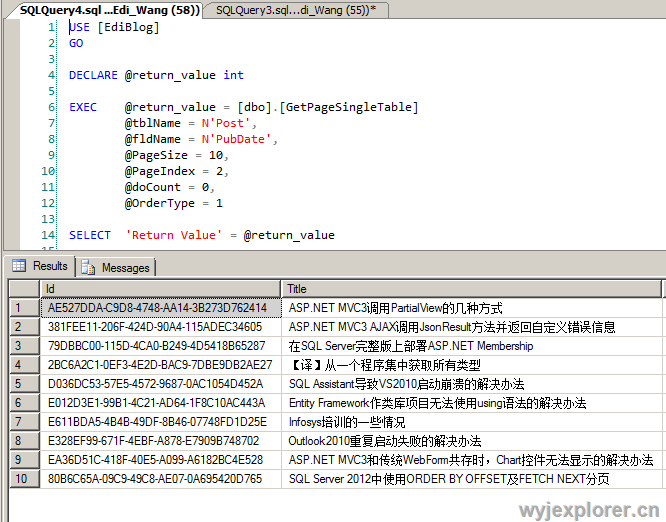The width and height of the screenshot is (666, 522).
Task: Click the Results grid icon
Action: (19, 265)
